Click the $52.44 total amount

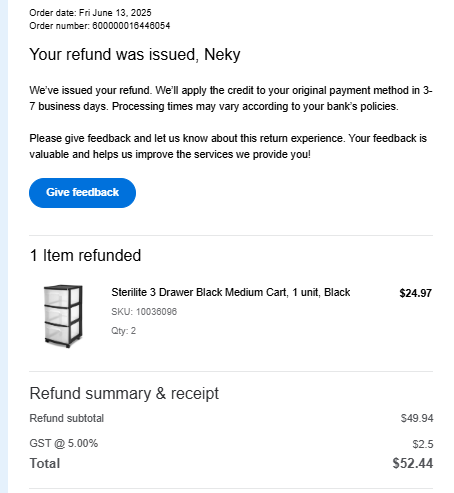(x=413, y=463)
